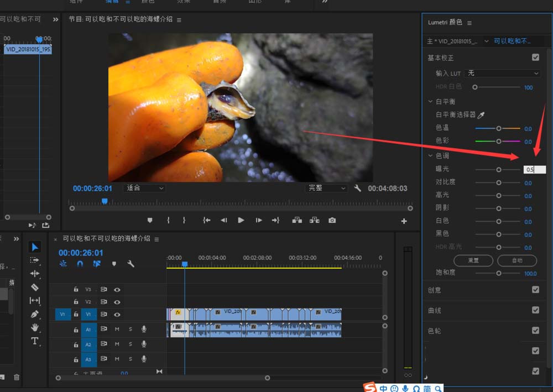Image resolution: width=553 pixels, height=392 pixels.
Task: Click the Add Marker button in program monitor
Action: tap(150, 220)
